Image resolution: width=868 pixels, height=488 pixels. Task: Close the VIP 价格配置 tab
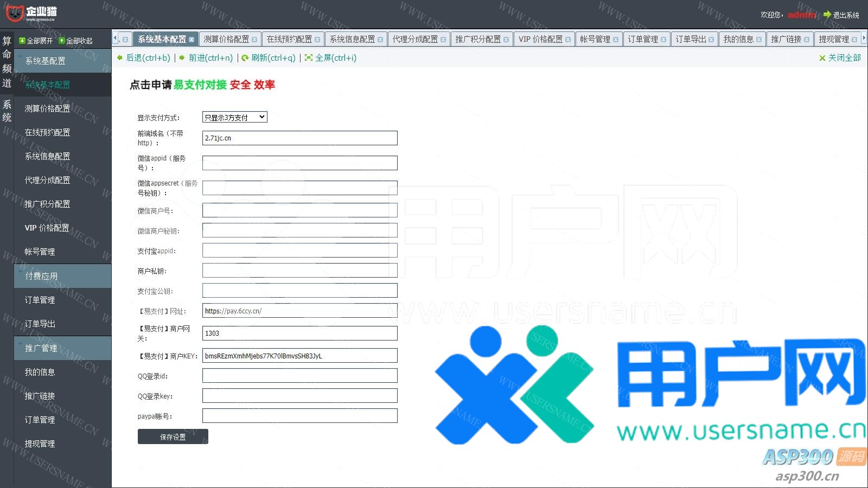tap(568, 40)
